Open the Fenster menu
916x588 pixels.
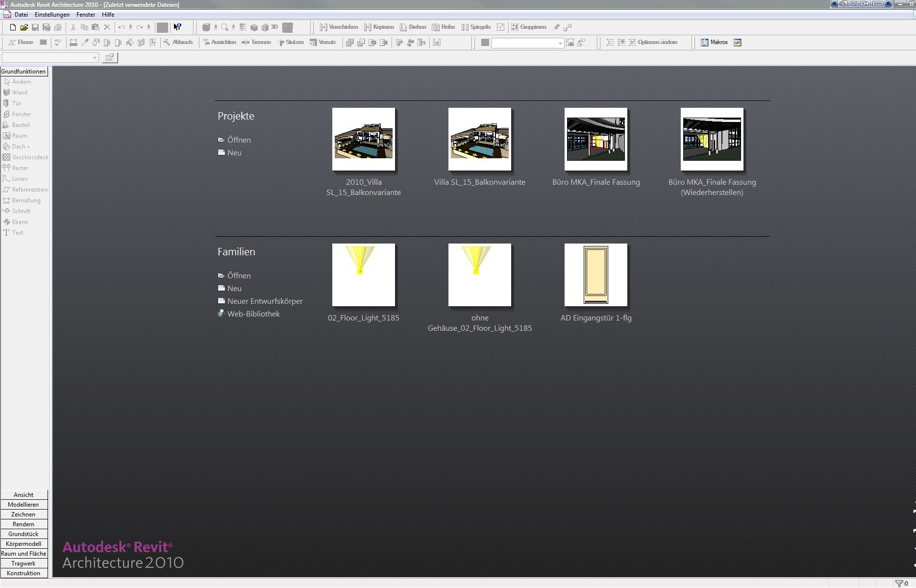[x=86, y=15]
